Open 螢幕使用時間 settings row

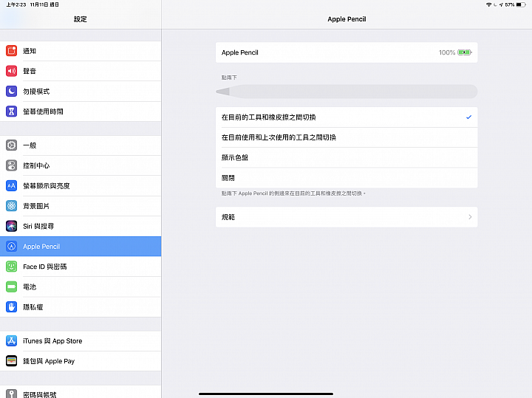[x=81, y=111]
